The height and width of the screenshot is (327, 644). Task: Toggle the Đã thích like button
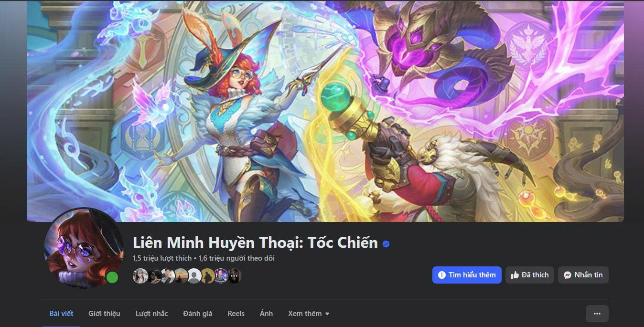pos(530,275)
